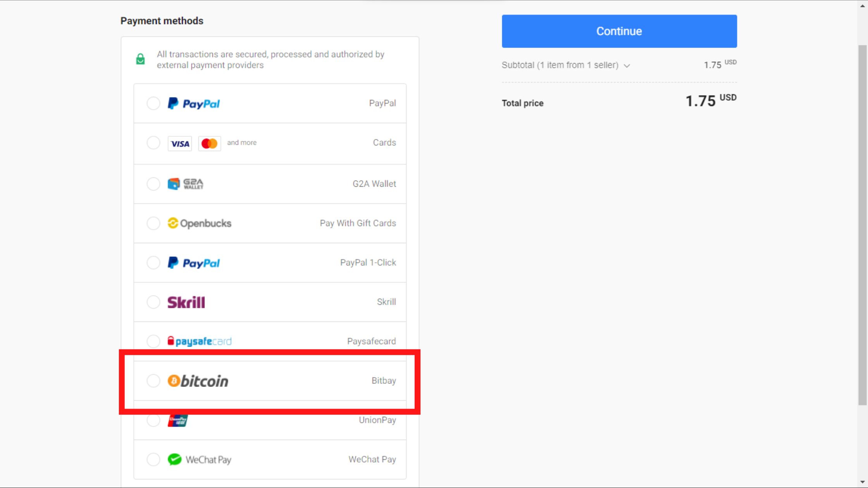The image size is (868, 488).
Task: Select the WeChat Pay radio button
Action: point(153,459)
